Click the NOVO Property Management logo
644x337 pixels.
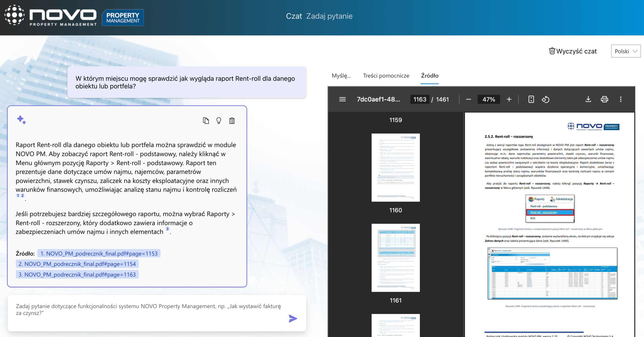(50, 16)
